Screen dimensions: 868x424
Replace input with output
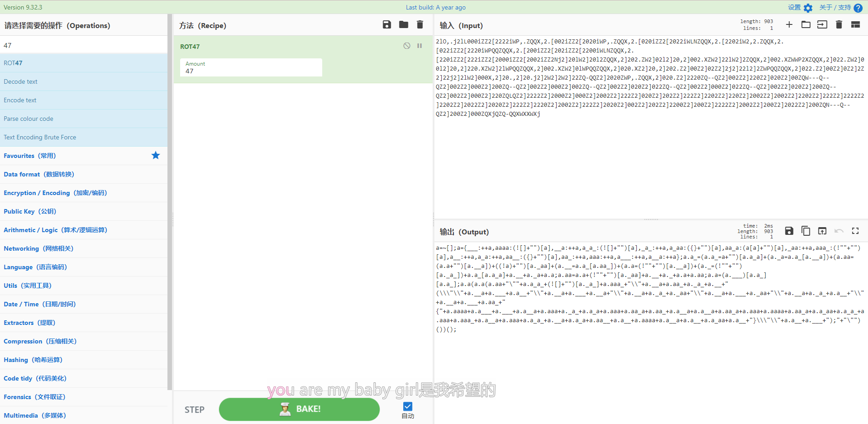click(822, 231)
